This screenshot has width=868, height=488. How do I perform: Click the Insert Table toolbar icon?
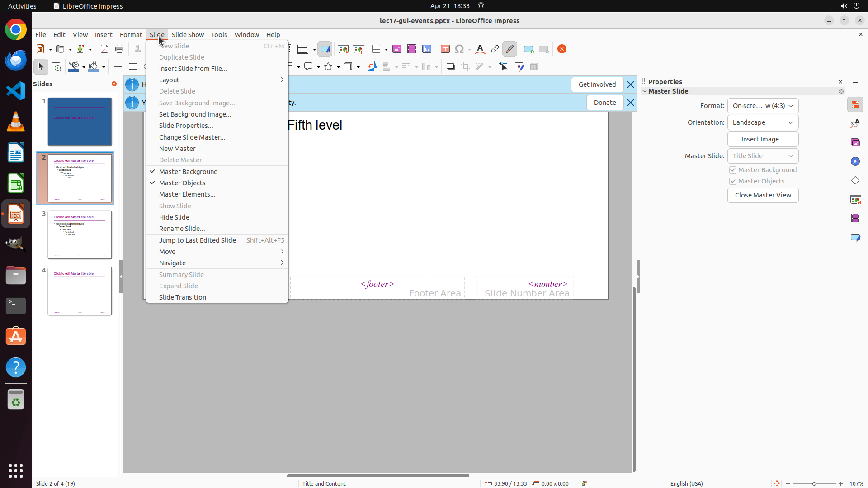[376, 49]
